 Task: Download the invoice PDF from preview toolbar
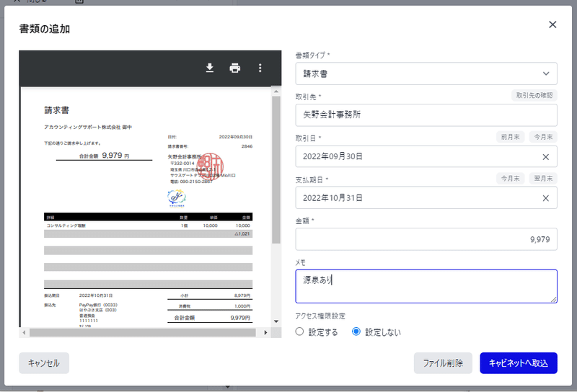[x=210, y=68]
